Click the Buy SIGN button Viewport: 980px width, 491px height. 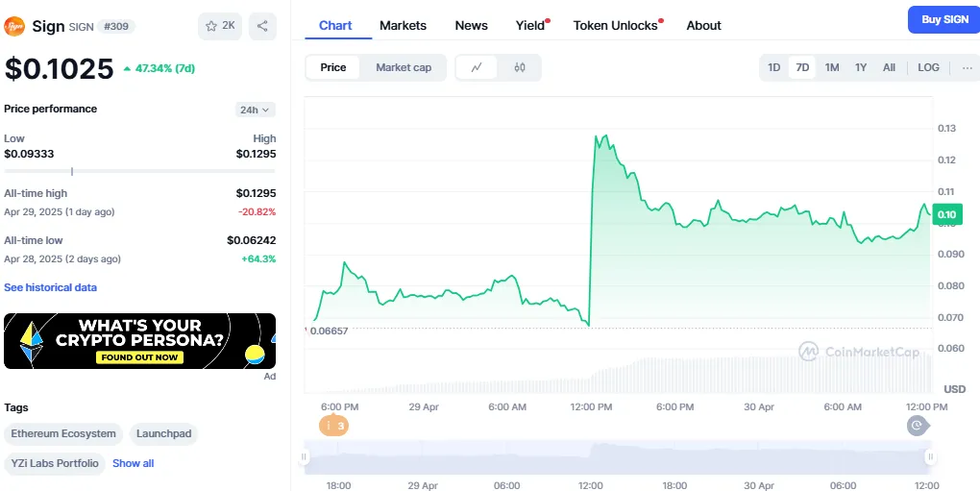(944, 19)
